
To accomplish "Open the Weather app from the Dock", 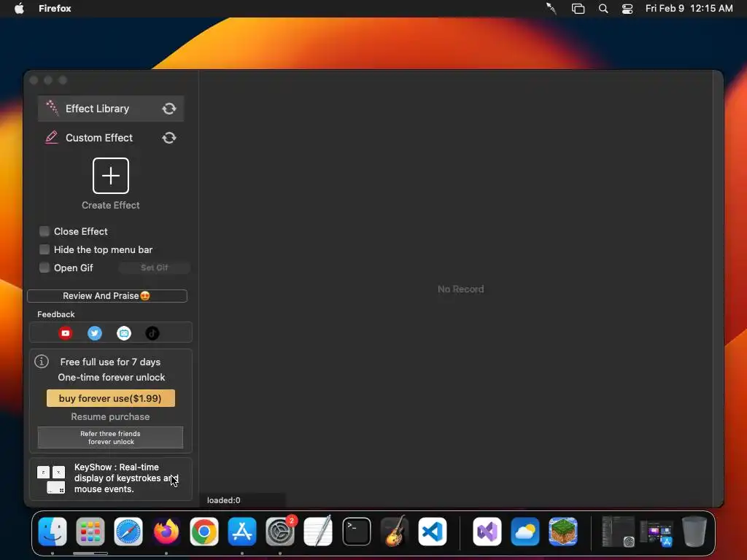I will [x=525, y=532].
